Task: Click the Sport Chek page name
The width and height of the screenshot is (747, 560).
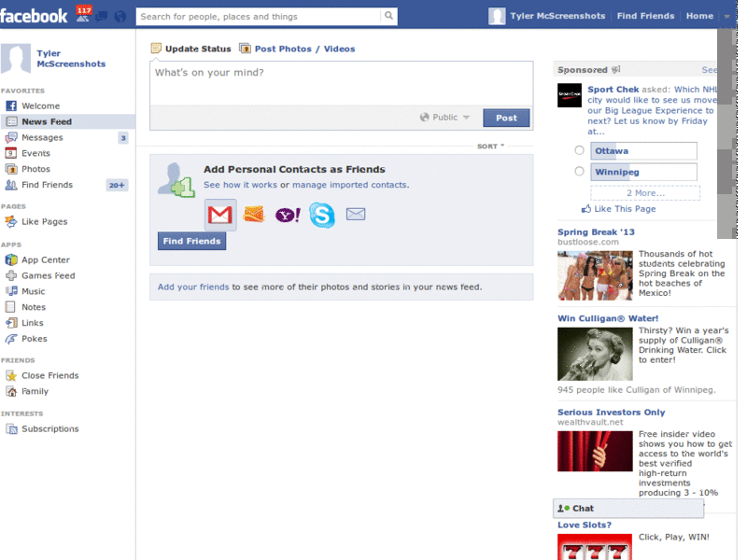Action: pyautogui.click(x=613, y=89)
